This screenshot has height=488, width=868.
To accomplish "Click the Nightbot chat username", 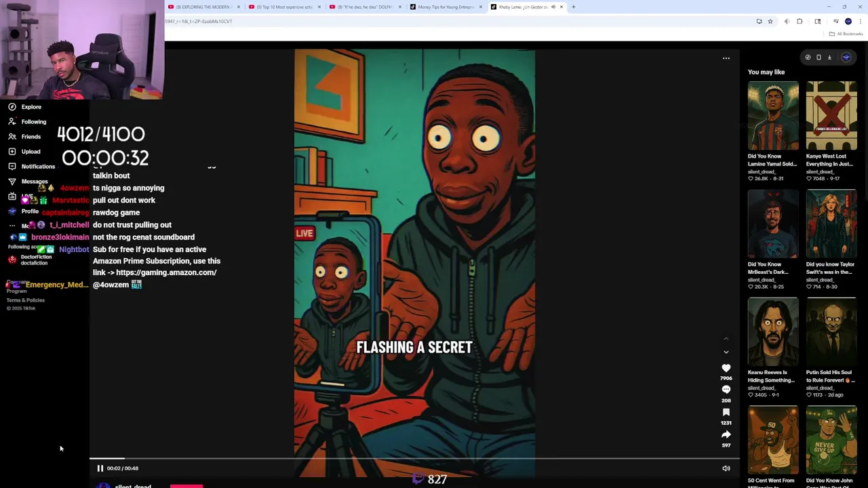I will tap(74, 249).
